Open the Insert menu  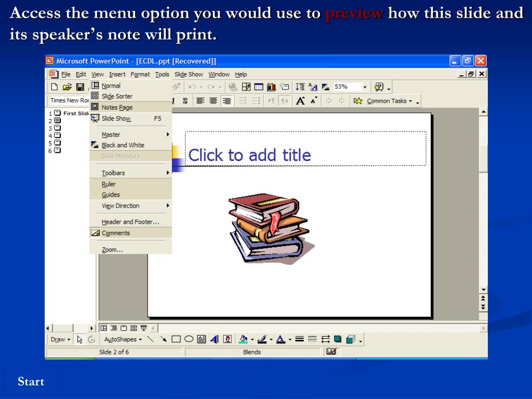[117, 74]
